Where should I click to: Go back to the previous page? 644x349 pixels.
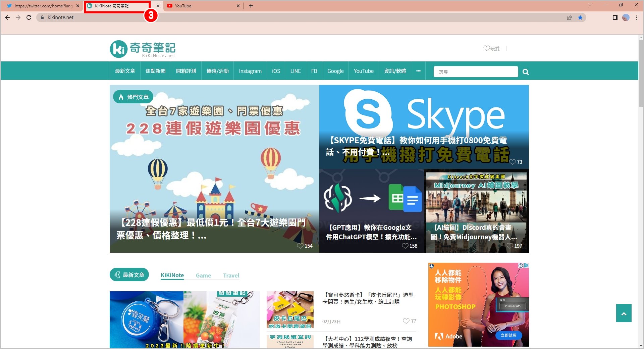click(7, 17)
